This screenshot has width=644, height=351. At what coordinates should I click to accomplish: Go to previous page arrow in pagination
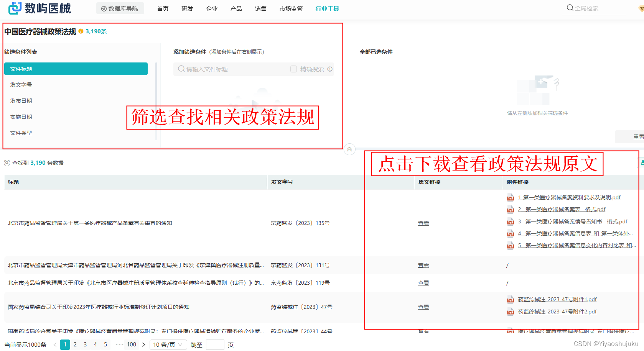[55, 344]
